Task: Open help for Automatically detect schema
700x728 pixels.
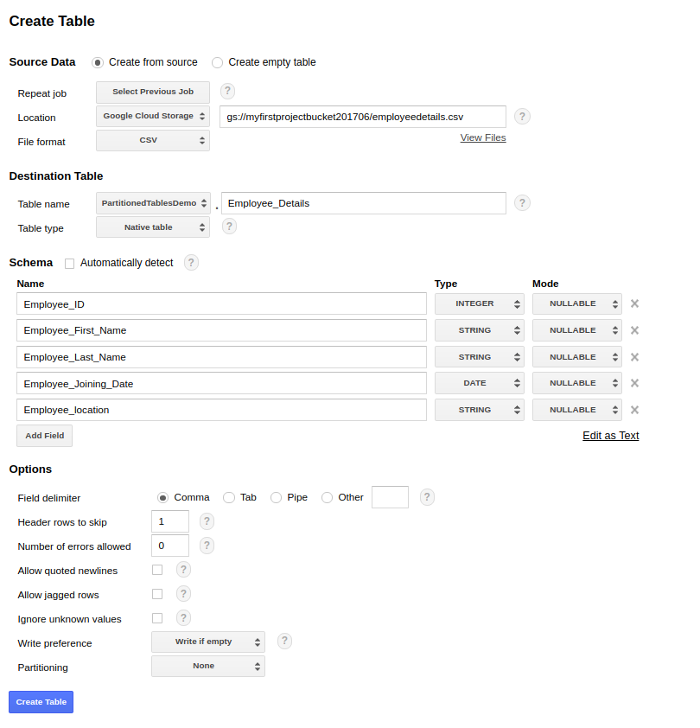Action: click(191, 263)
